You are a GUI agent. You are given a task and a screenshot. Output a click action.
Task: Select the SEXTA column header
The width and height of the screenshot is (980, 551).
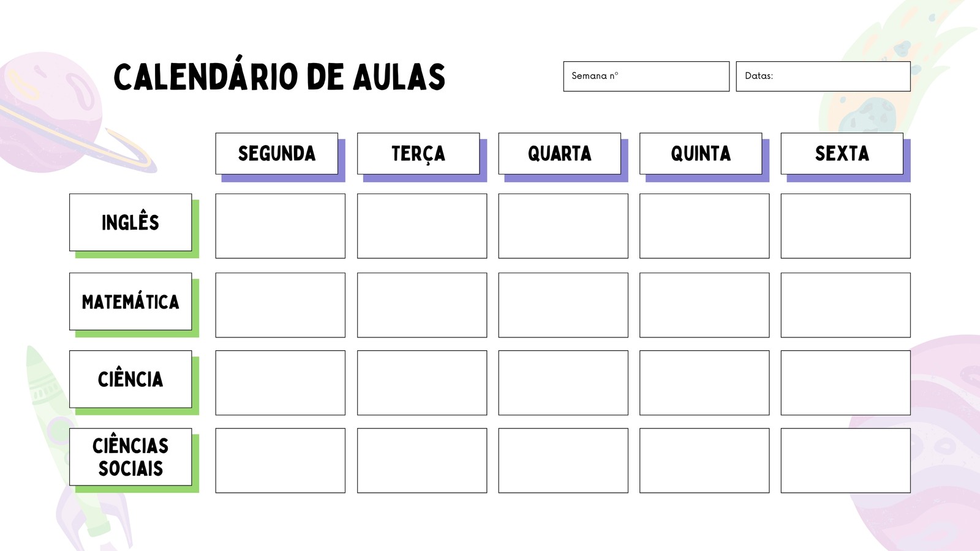point(842,154)
